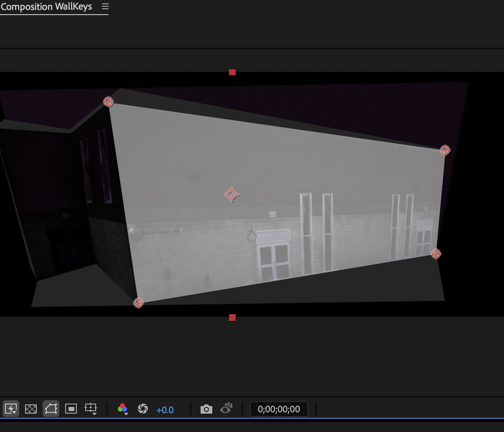Click the top red layer handle
This screenshot has width=504, height=432.
pyautogui.click(x=232, y=72)
